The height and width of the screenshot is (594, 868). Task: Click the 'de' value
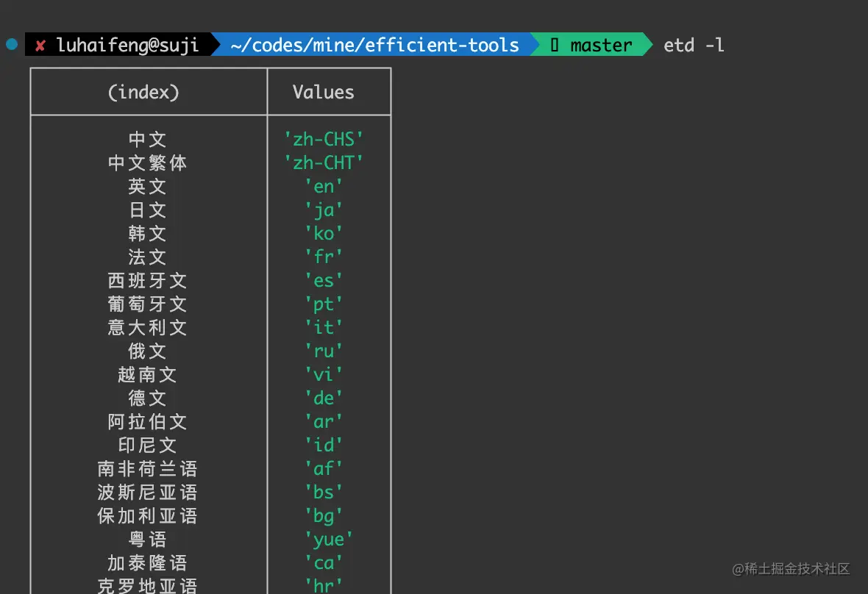coord(324,398)
